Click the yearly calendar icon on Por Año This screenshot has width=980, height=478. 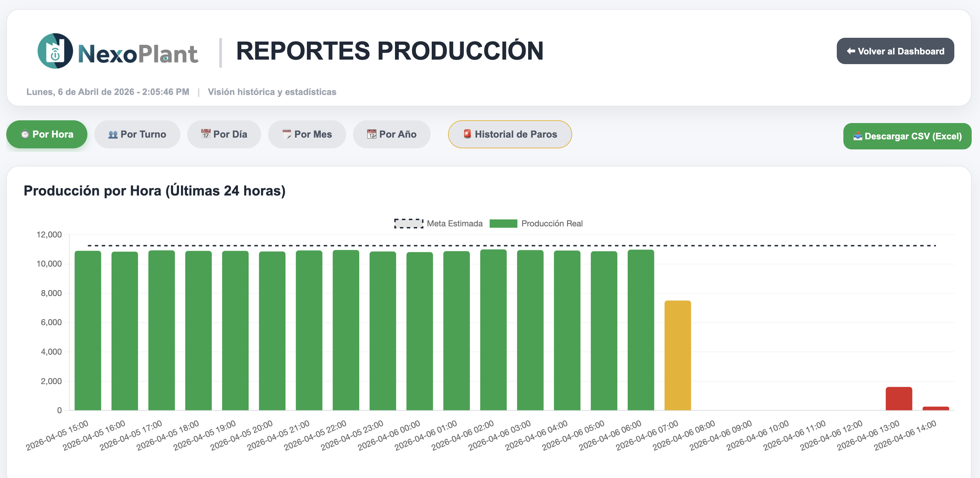click(372, 134)
